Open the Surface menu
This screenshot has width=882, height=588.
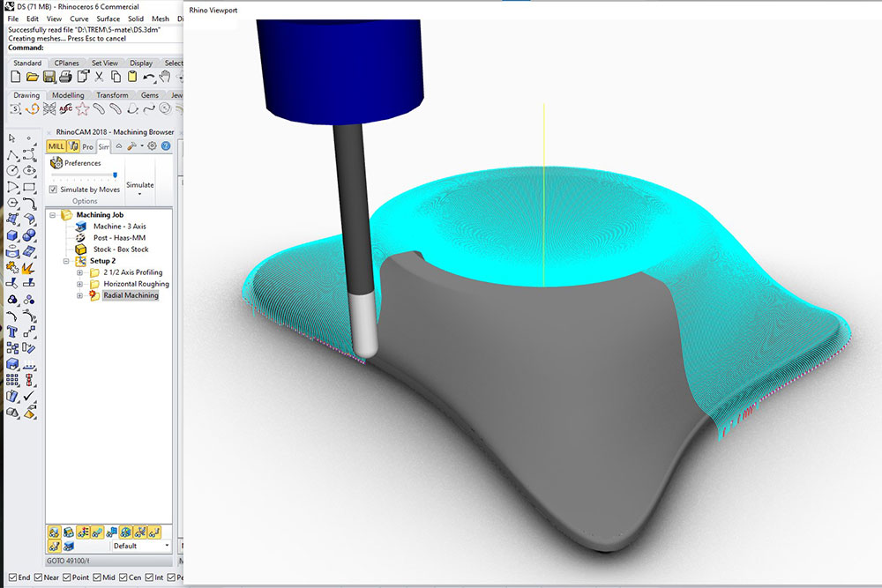[108, 19]
